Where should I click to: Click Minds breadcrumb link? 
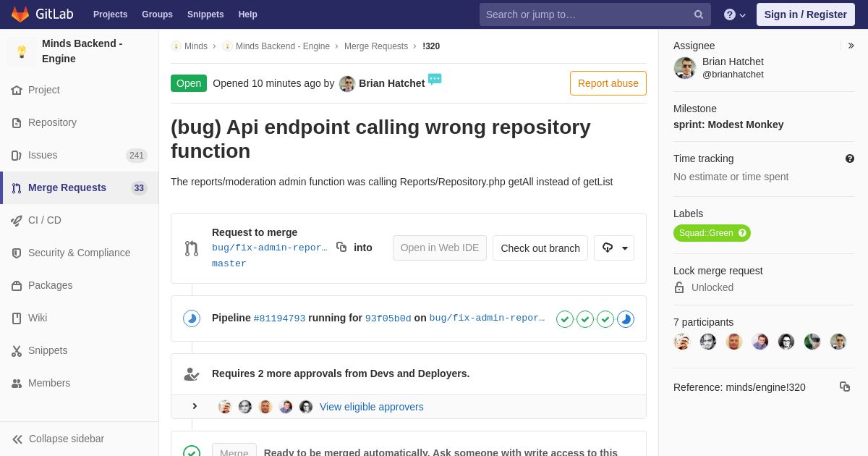click(195, 46)
